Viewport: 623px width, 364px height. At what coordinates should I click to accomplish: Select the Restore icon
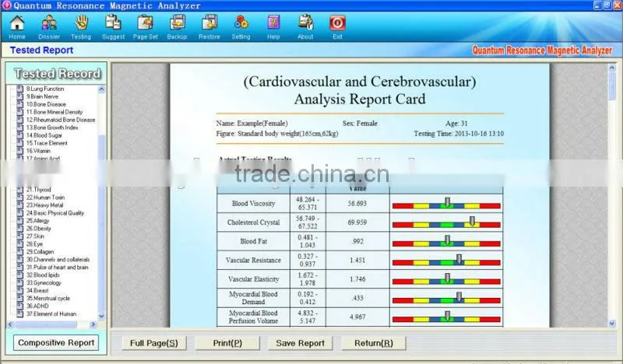[209, 23]
